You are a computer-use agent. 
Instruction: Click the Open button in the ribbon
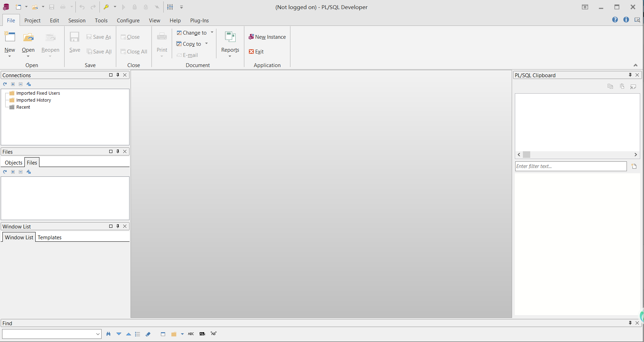[28, 44]
